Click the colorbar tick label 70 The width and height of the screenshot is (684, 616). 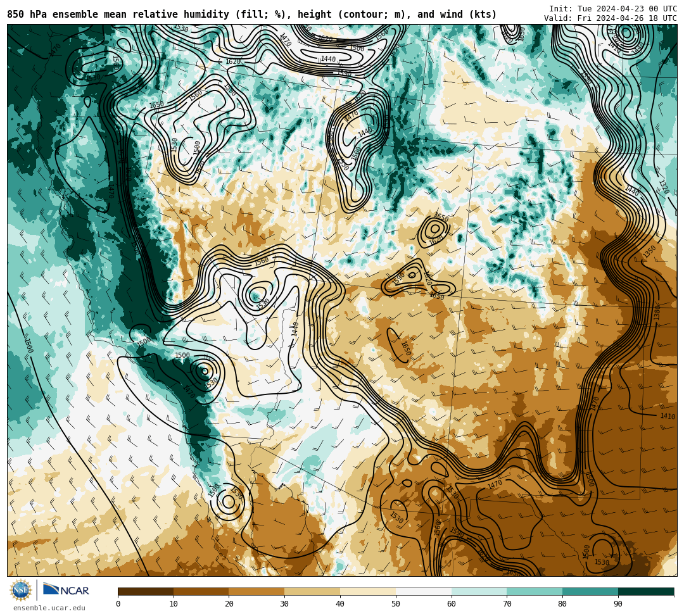[507, 604]
